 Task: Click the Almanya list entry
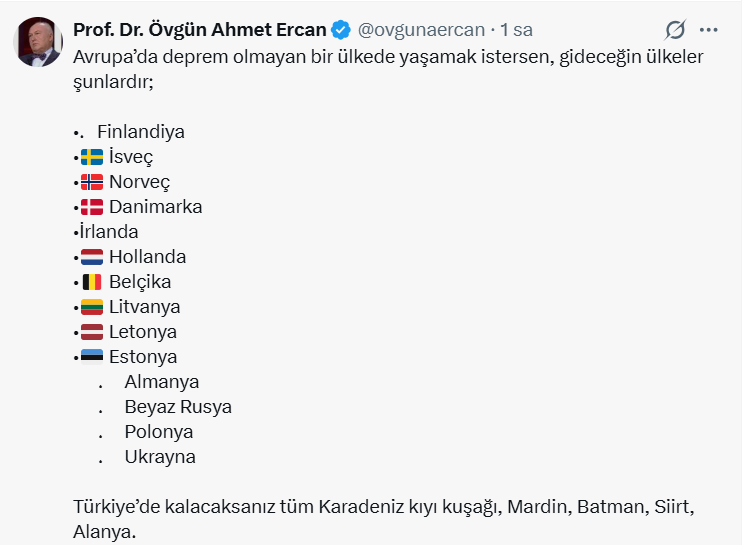(x=161, y=382)
